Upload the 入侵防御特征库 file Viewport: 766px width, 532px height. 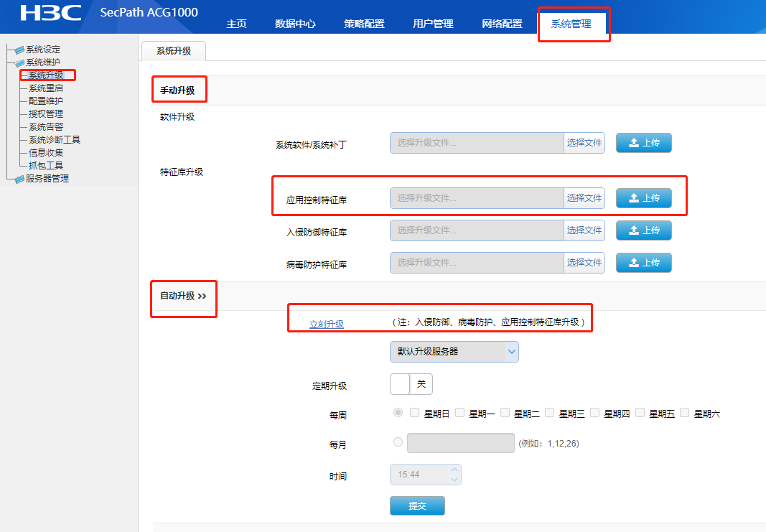tap(644, 230)
